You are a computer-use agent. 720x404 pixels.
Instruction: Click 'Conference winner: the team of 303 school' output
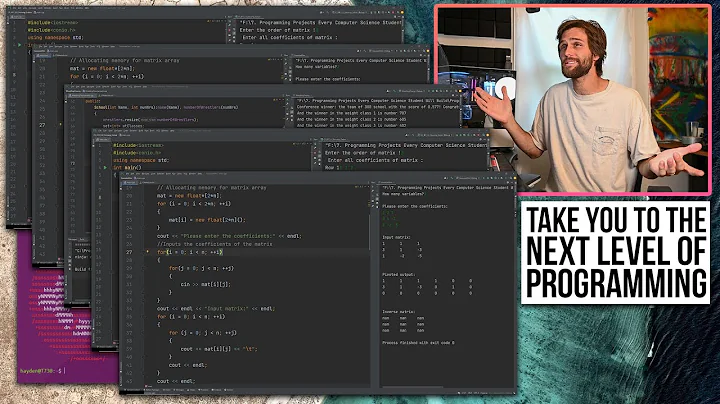377,107
